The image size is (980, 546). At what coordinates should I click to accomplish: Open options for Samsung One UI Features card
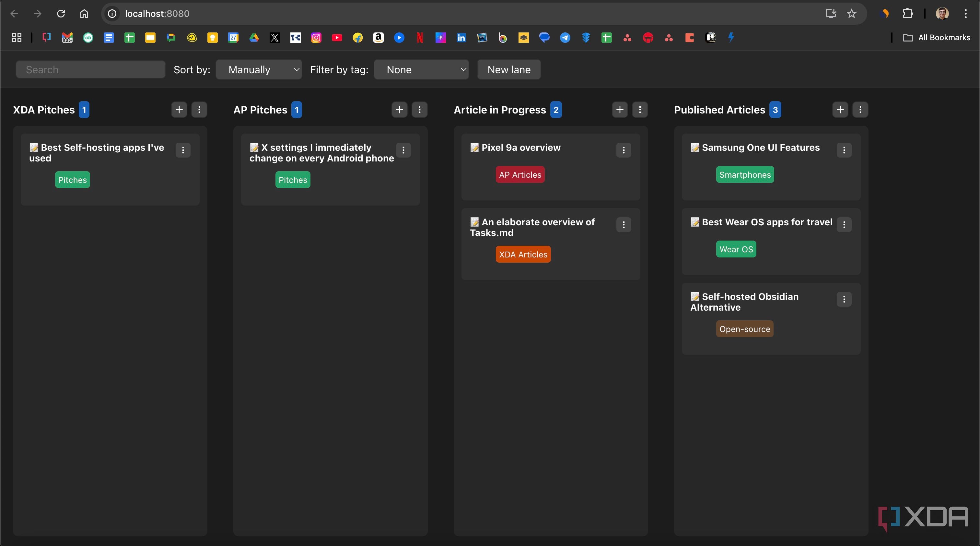844,150
